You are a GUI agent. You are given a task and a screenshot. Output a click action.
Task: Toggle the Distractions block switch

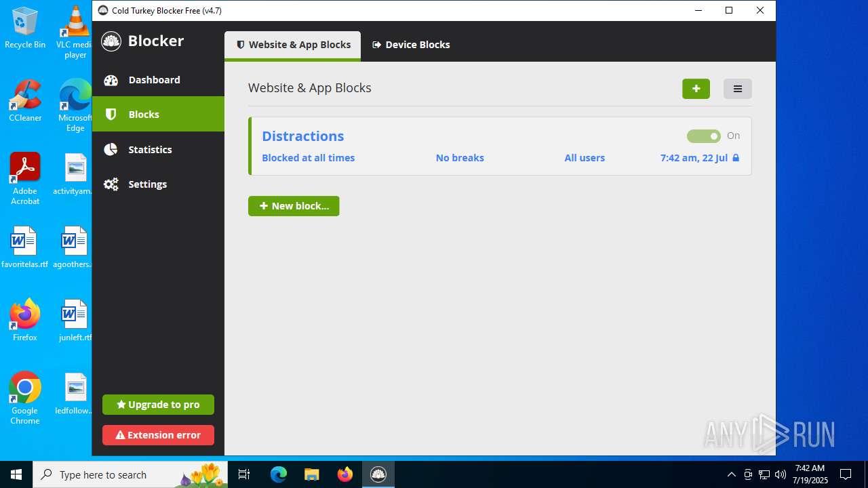[704, 136]
